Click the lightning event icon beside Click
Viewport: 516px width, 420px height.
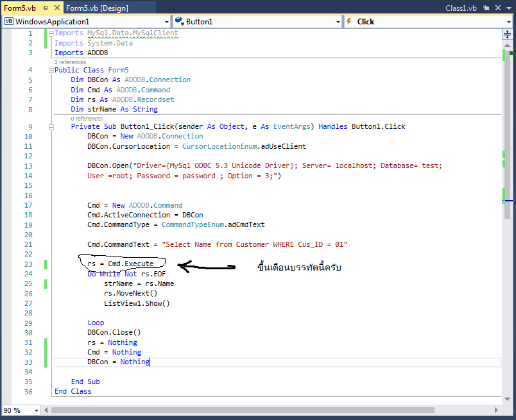coord(349,21)
